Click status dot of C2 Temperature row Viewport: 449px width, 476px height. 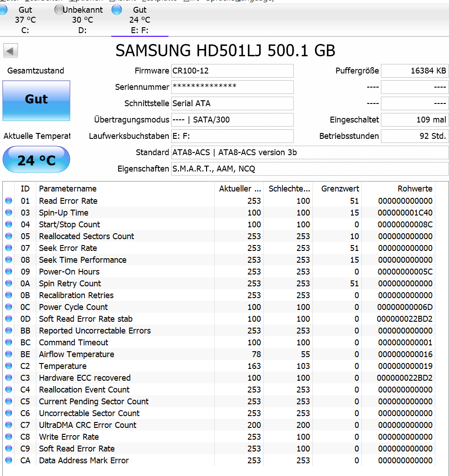point(9,366)
